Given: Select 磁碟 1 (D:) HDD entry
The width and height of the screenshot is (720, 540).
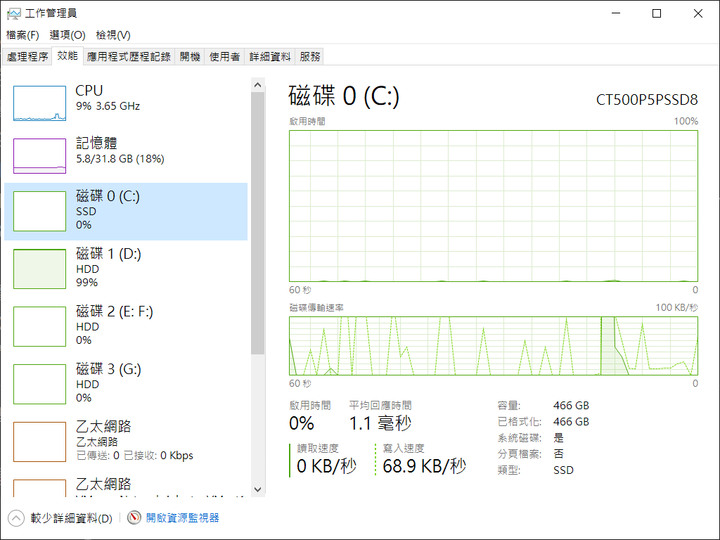Looking at the screenshot, I should point(126,269).
